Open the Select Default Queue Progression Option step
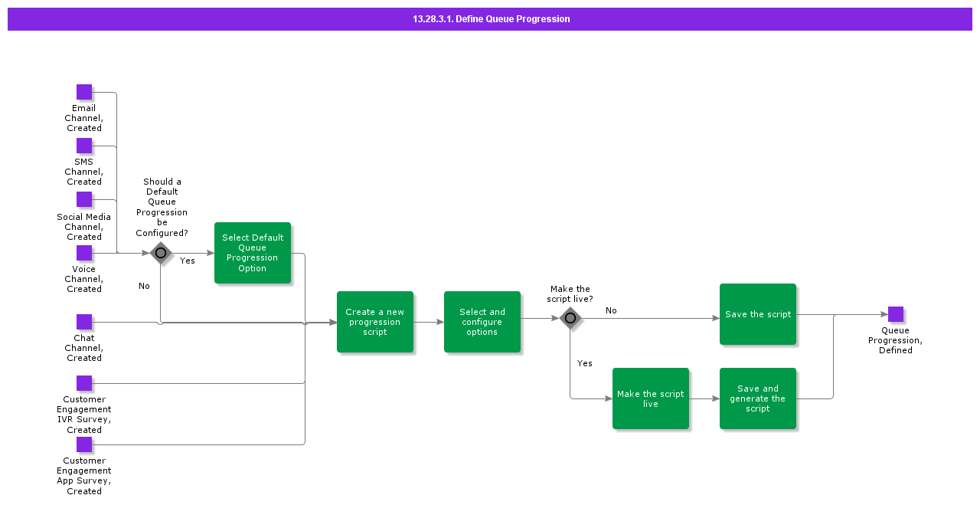980x505 pixels. [x=253, y=252]
